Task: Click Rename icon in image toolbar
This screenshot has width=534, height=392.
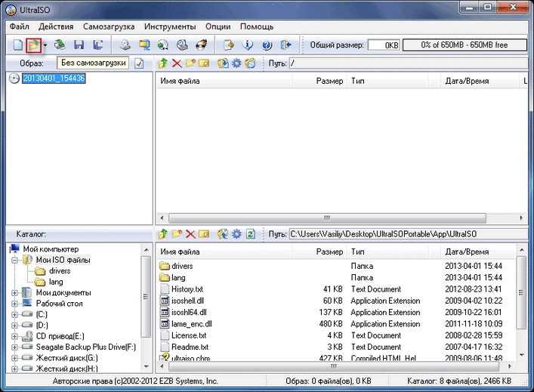Action: pyautogui.click(x=204, y=63)
